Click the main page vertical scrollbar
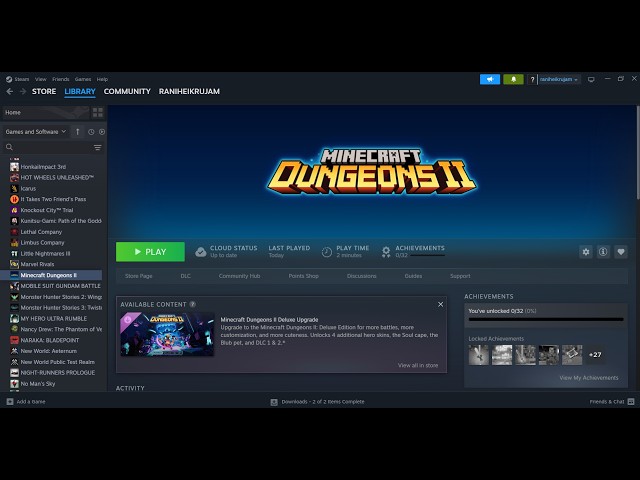The image size is (640, 480). pyautogui.click(x=638, y=152)
